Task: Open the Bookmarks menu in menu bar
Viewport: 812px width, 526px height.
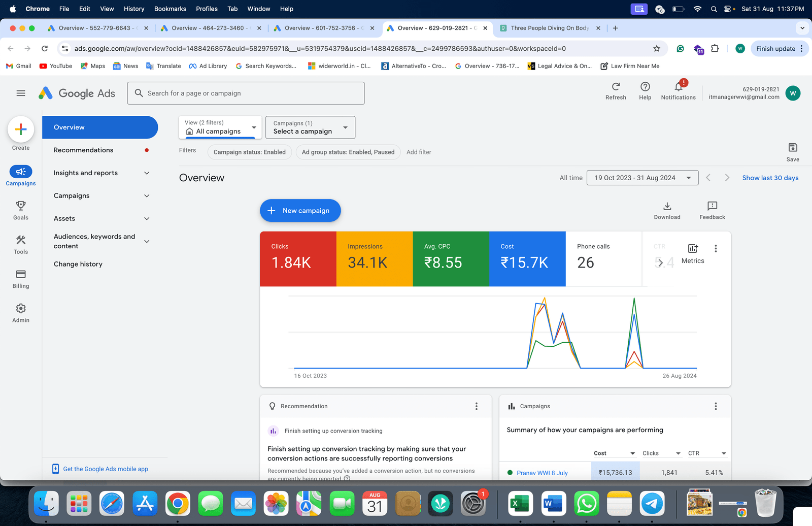Action: [170, 9]
